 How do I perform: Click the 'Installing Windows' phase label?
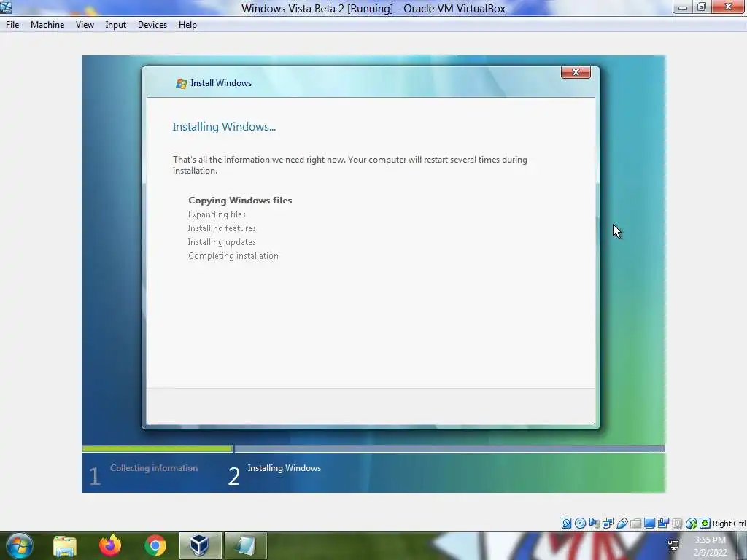[x=285, y=468]
